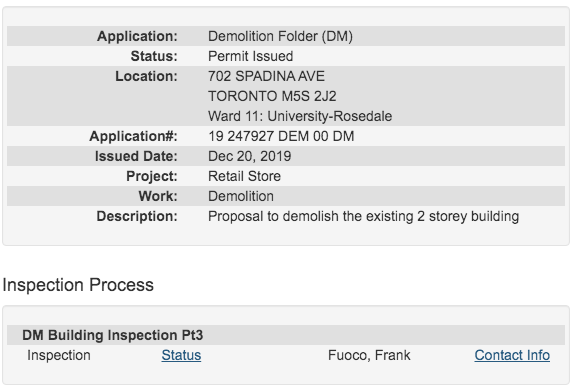This screenshot has width=574, height=390.
Task: Open the Contact Info link
Action: click(x=512, y=355)
